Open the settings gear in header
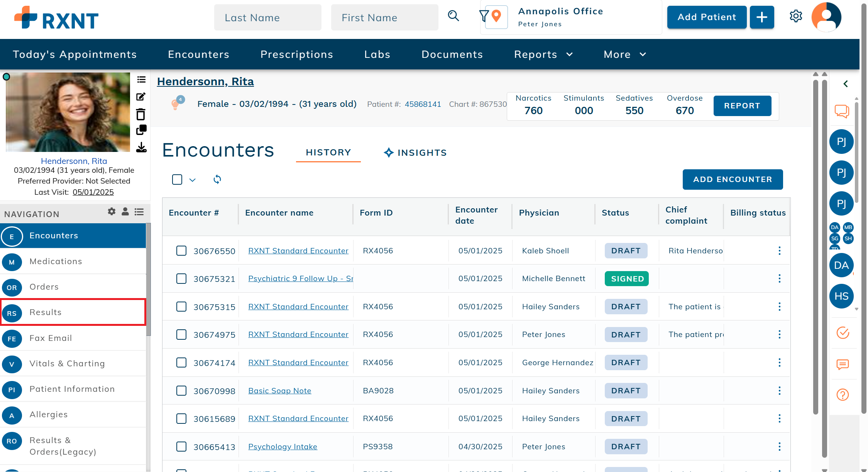 click(x=795, y=16)
